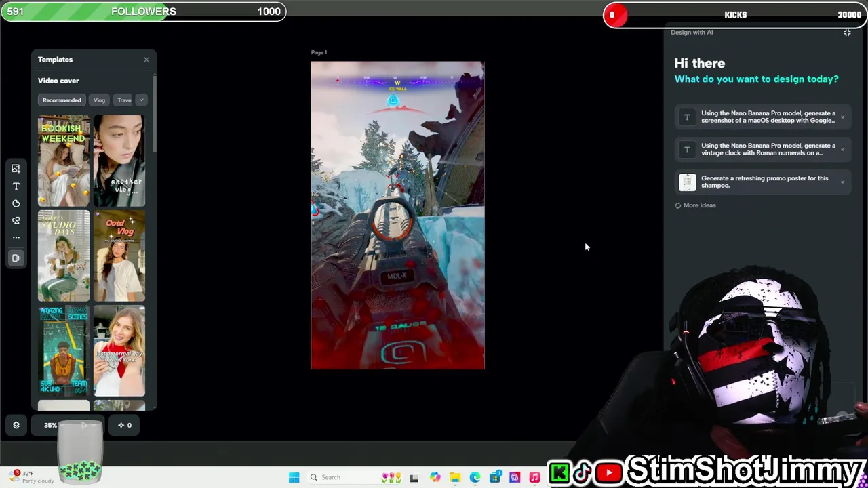
Task: Select the Vlog template filter
Action: 99,100
